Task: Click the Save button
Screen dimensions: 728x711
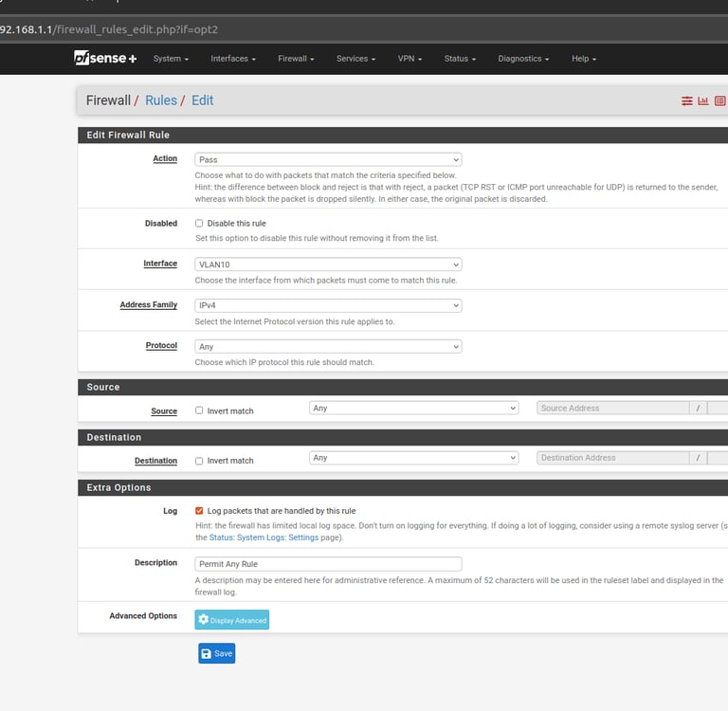Action: (x=217, y=653)
